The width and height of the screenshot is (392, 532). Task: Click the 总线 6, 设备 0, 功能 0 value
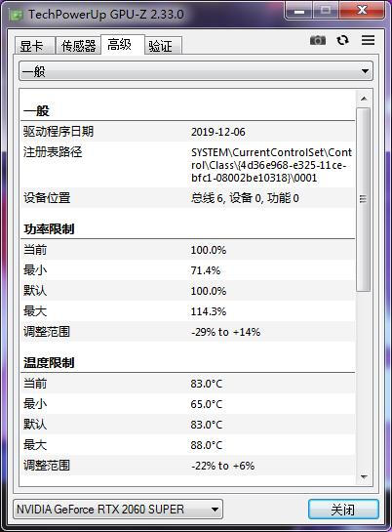[245, 198]
